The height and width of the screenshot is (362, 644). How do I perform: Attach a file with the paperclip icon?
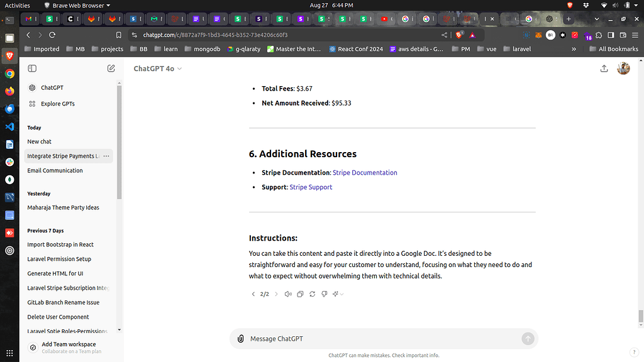pos(241,338)
